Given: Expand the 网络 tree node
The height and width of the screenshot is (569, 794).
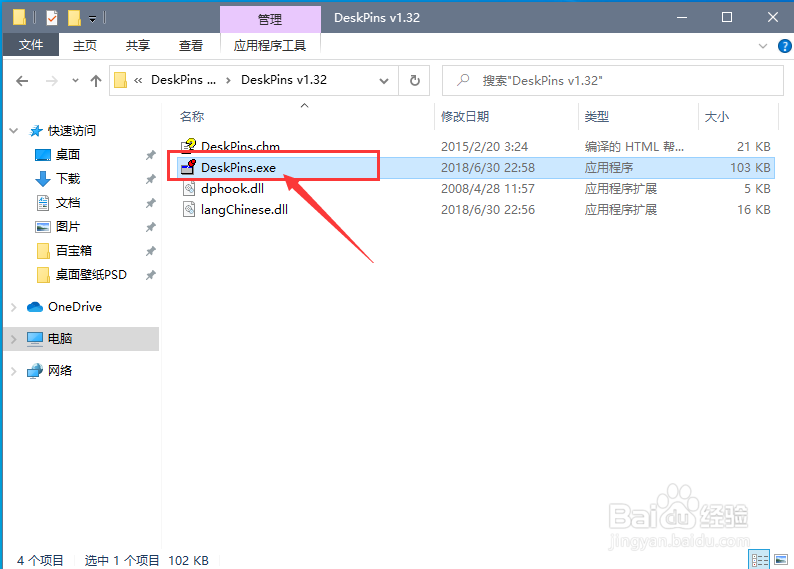Looking at the screenshot, I should click(14, 371).
